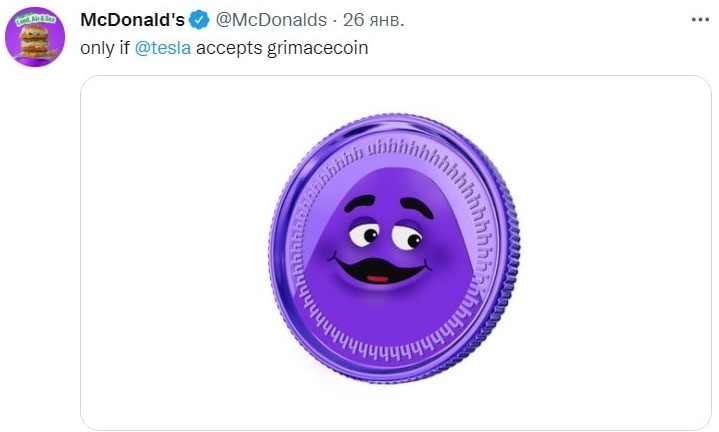The width and height of the screenshot is (719, 432).
Task: Click the 'Land, Air & Sea' avatar banner
Action: (35, 19)
